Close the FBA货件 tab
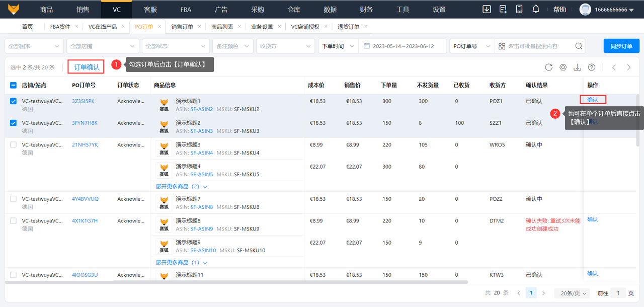The image size is (644, 307). click(x=76, y=27)
